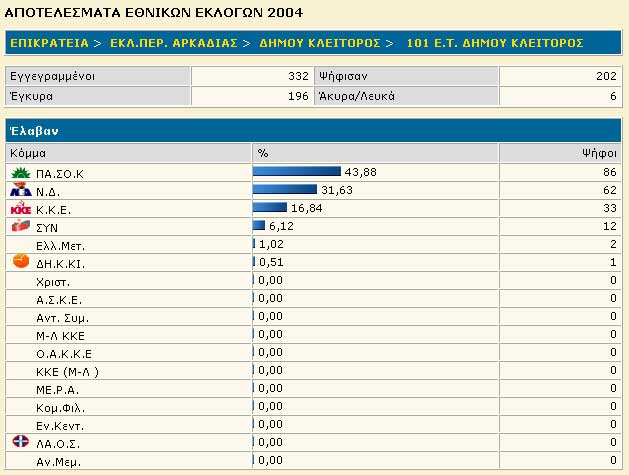Click the ΛΑ.Ο.Σ. party emblem icon
The image size is (629, 475).
pyautogui.click(x=19, y=442)
